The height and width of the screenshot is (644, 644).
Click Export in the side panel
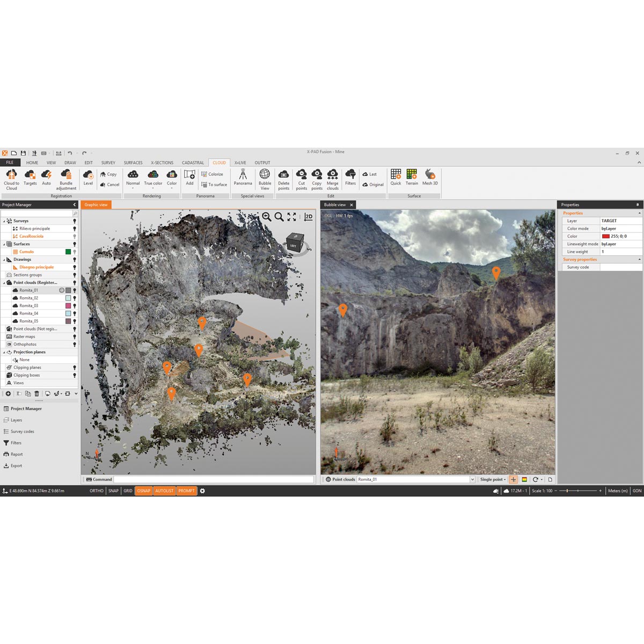[x=17, y=466]
